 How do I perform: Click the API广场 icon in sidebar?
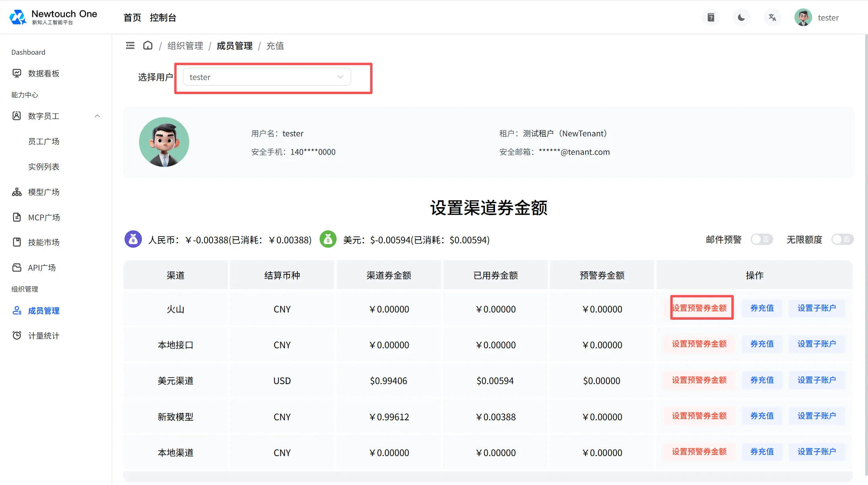point(17,267)
